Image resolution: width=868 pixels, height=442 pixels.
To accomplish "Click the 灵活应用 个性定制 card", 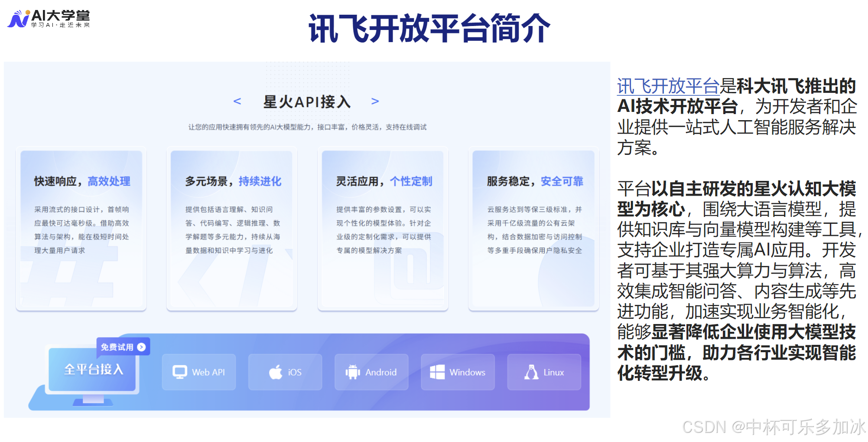I will pyautogui.click(x=383, y=228).
